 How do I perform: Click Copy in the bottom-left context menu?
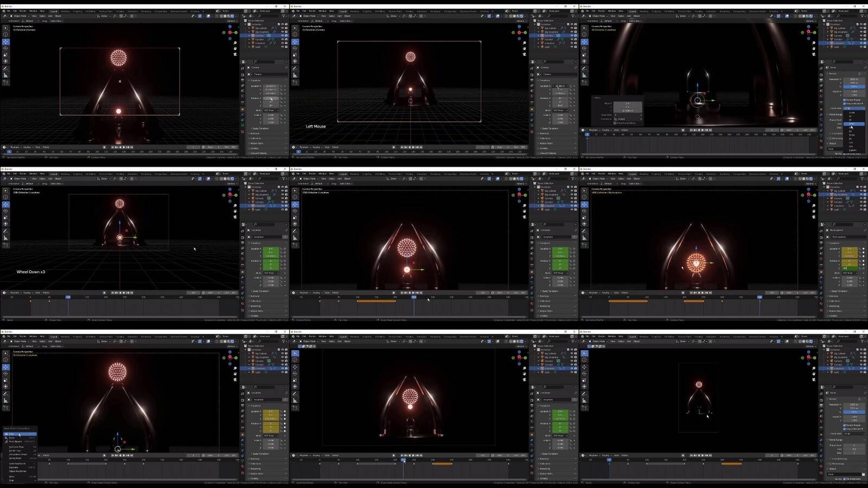[x=12, y=434]
